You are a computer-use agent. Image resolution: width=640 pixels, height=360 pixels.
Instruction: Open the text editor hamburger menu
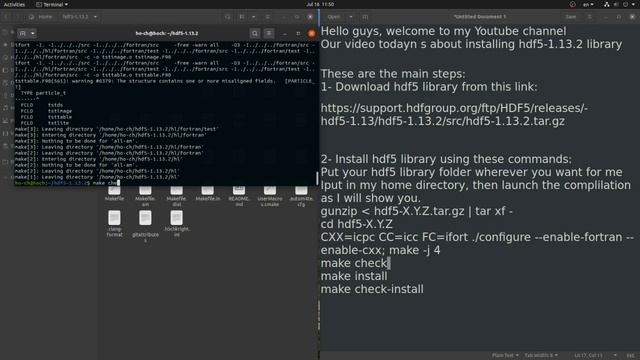tap(589, 17)
